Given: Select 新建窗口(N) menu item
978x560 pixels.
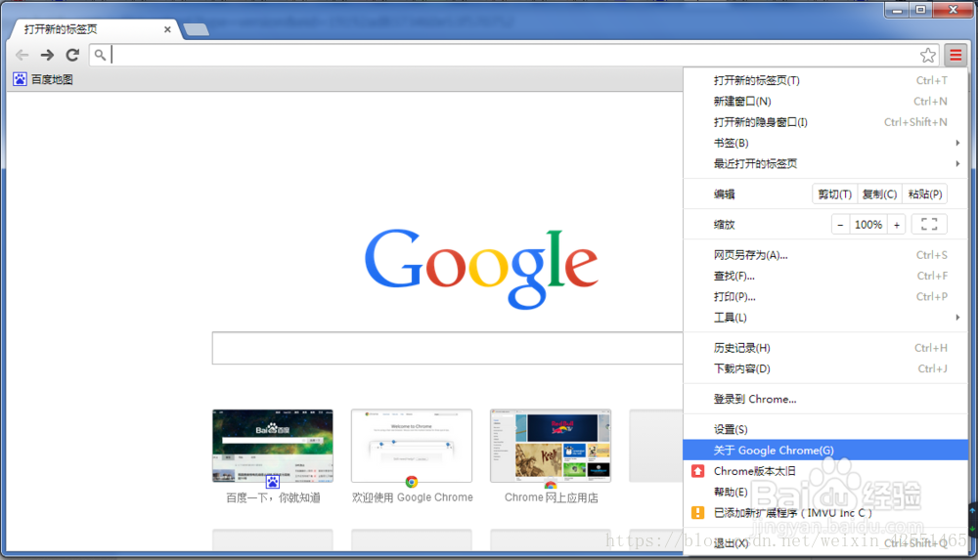Looking at the screenshot, I should [x=825, y=101].
